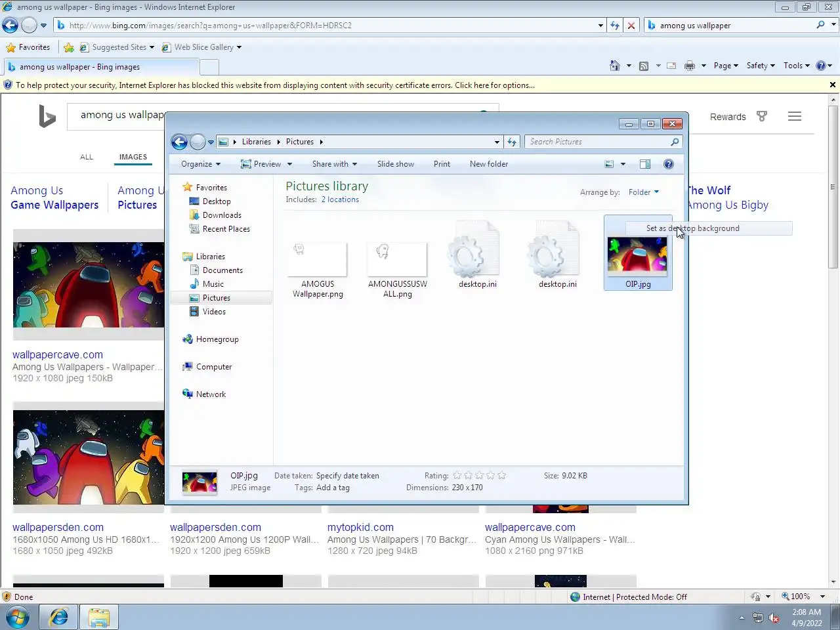Screen dimensions: 840x630
Task: Set the rating to five stars
Action: 501,475
